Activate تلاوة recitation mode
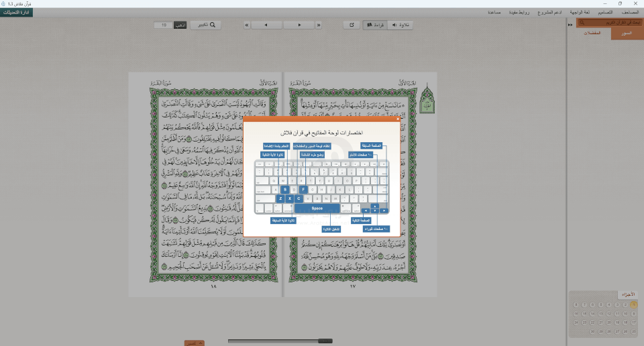 coord(400,25)
